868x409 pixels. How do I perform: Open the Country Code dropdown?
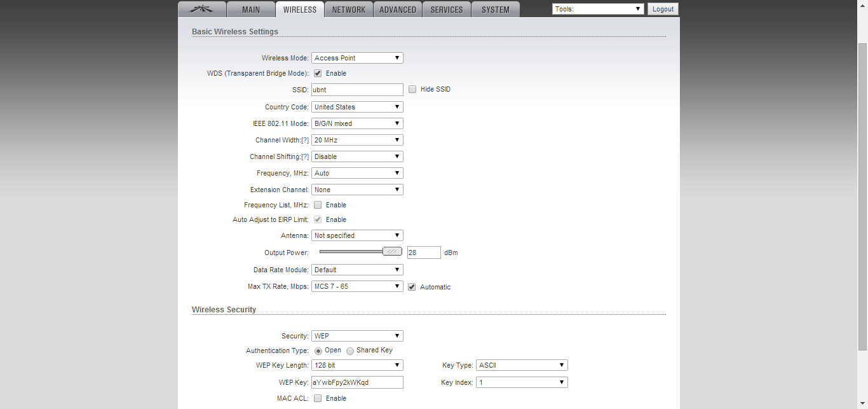pyautogui.click(x=357, y=107)
